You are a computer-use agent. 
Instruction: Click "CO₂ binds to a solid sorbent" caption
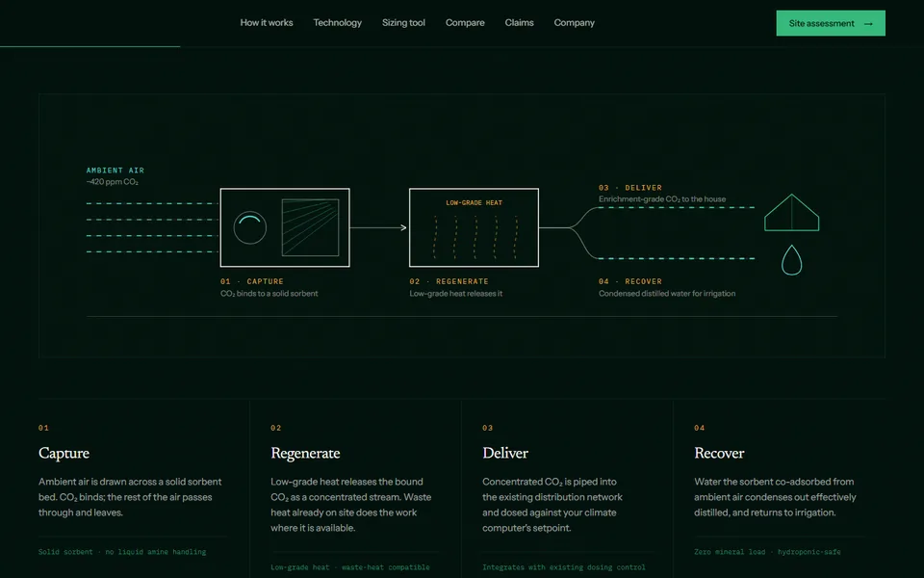click(x=269, y=293)
